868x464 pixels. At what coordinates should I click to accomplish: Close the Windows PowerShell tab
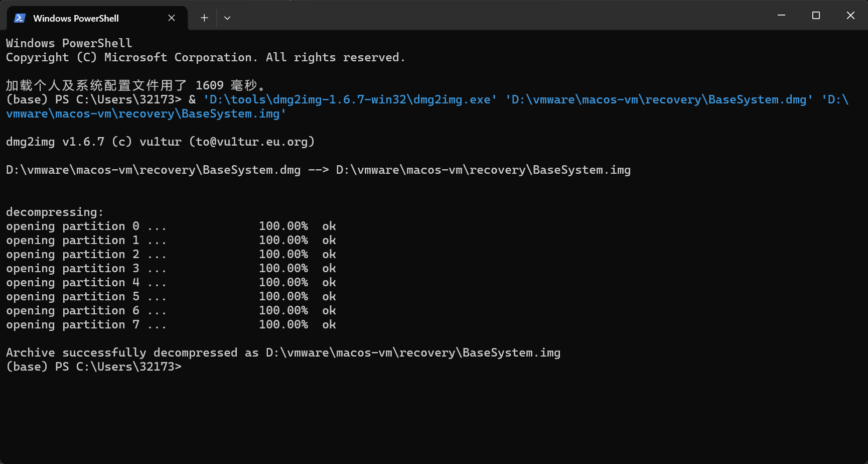tap(172, 18)
